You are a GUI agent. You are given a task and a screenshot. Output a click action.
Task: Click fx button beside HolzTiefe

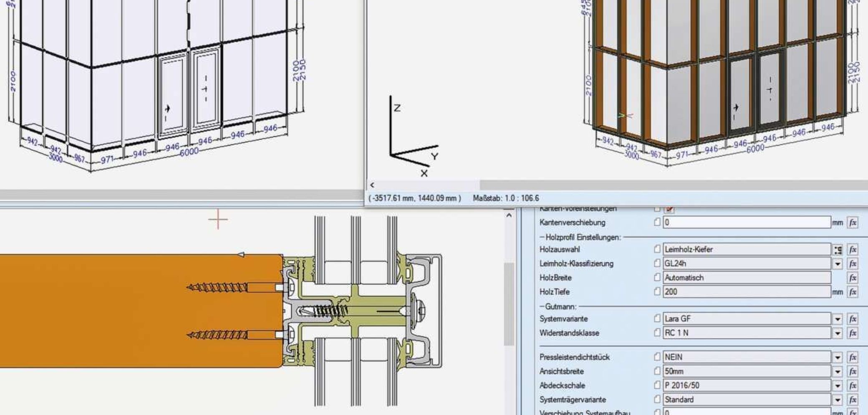[853, 292]
